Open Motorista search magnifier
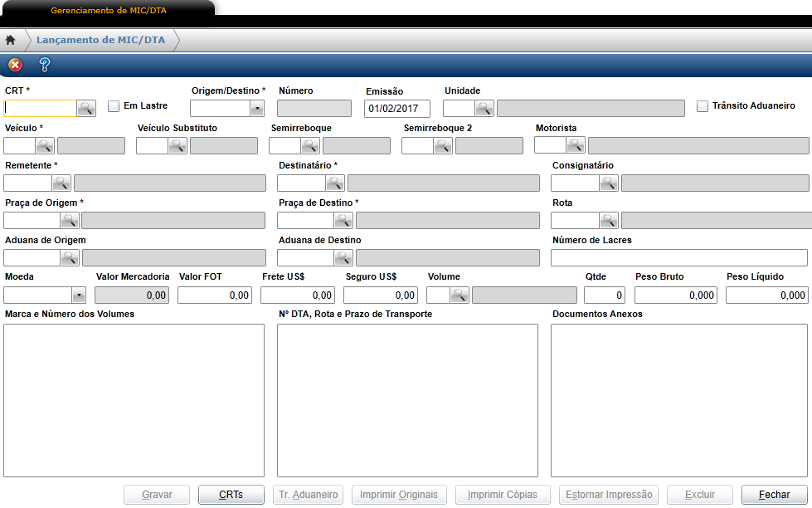This screenshot has height=508, width=812. point(576,145)
